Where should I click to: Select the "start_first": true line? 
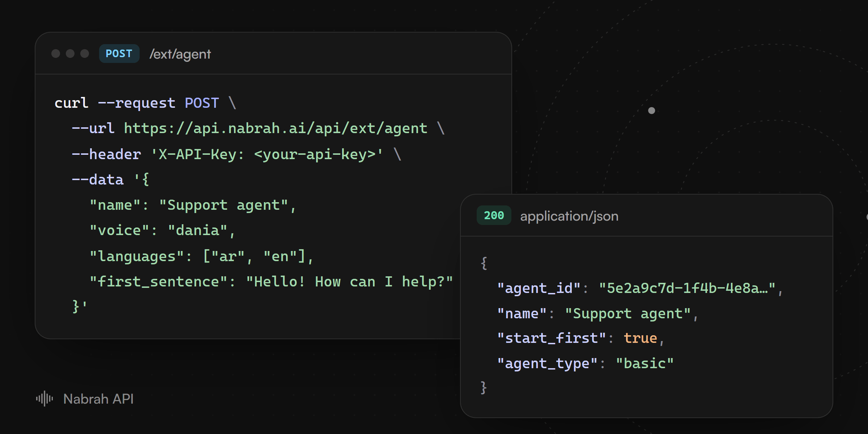(580, 338)
